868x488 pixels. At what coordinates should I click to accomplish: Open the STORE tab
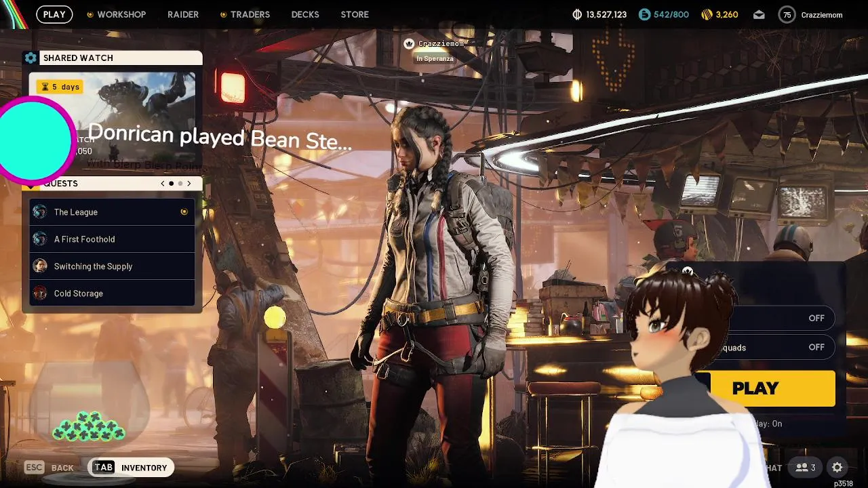tap(355, 14)
